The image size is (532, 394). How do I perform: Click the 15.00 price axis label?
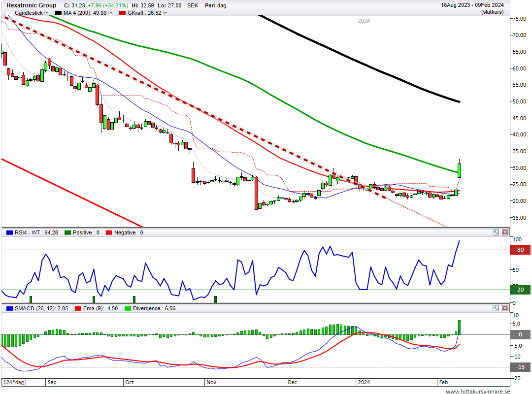point(520,218)
